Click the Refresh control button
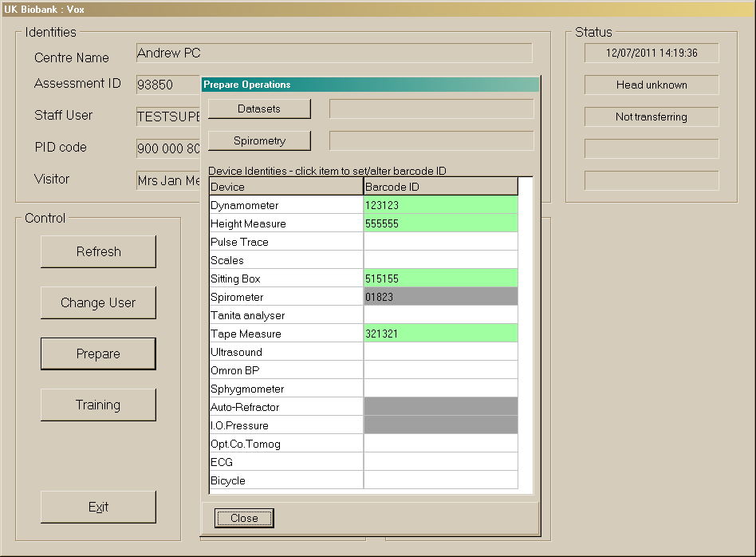 pos(98,251)
